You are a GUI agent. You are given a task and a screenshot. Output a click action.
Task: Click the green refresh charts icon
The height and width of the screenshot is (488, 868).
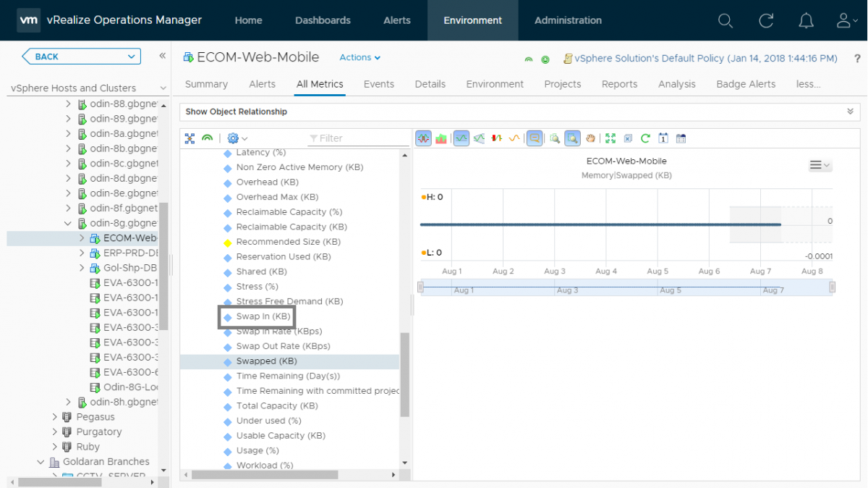coord(645,138)
